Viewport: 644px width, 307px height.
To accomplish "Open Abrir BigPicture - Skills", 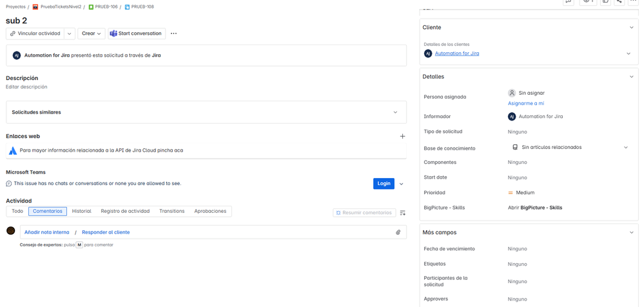I will (535, 208).
